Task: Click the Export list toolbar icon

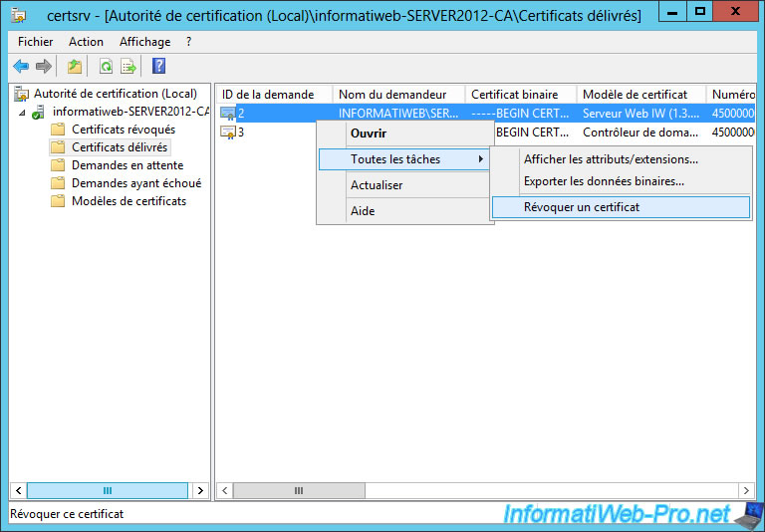Action: (128, 67)
